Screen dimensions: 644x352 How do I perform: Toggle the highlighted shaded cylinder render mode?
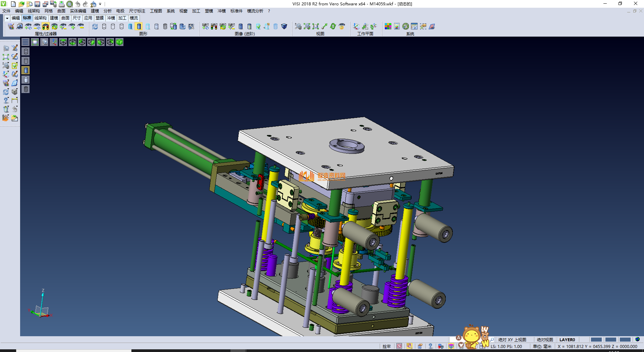click(x=139, y=27)
